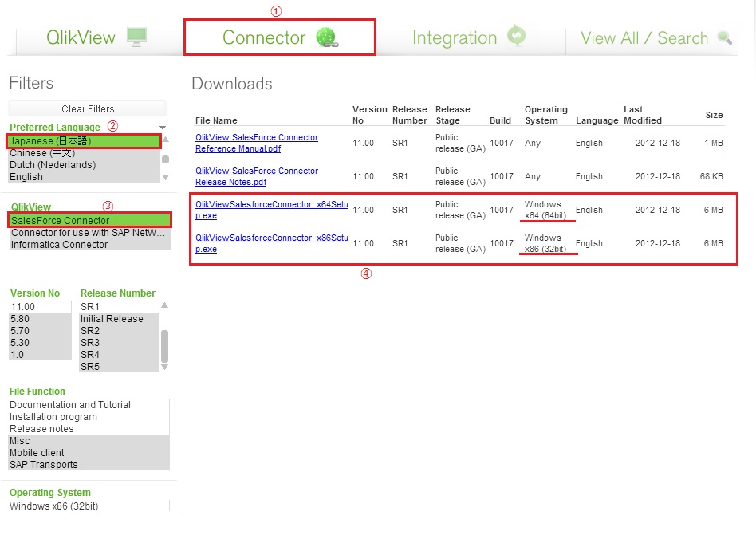Pick English in the Preferred Language list
Screen dimensions: 756x547
coord(84,177)
